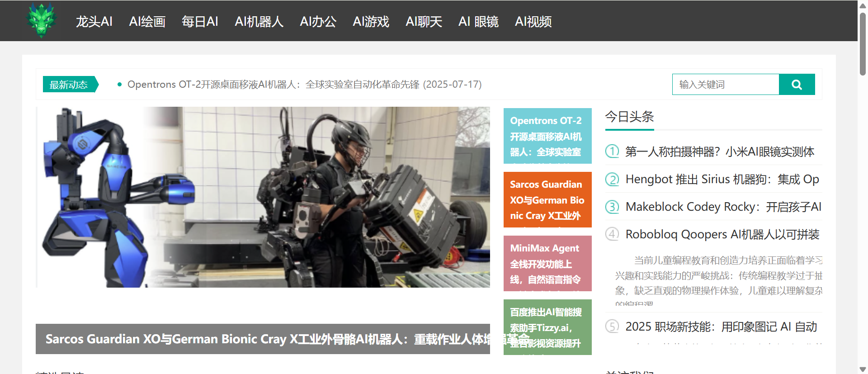Open the 龙头AI menu item
The height and width of the screenshot is (374, 868).
(x=94, y=21)
